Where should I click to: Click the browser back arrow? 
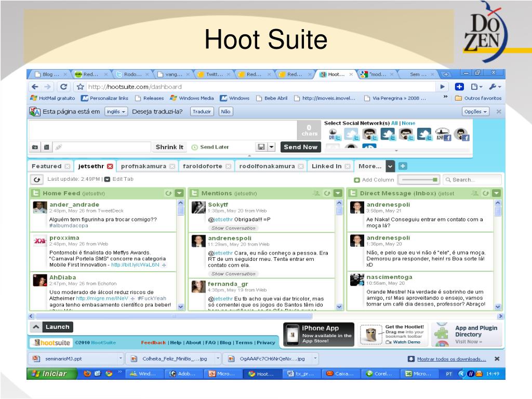pos(35,87)
